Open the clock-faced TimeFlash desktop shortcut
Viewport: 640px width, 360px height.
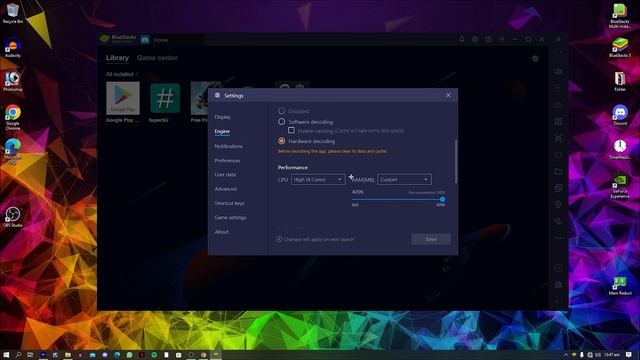(620, 149)
